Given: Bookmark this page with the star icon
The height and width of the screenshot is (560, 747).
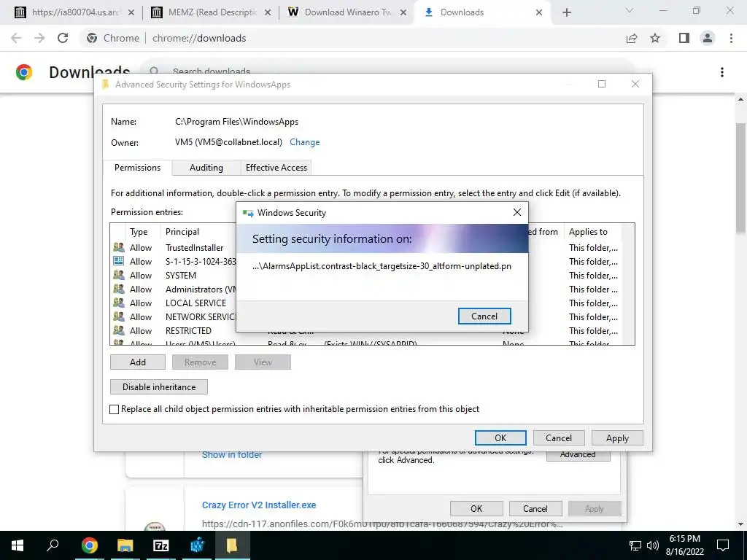Looking at the screenshot, I should pyautogui.click(x=655, y=38).
